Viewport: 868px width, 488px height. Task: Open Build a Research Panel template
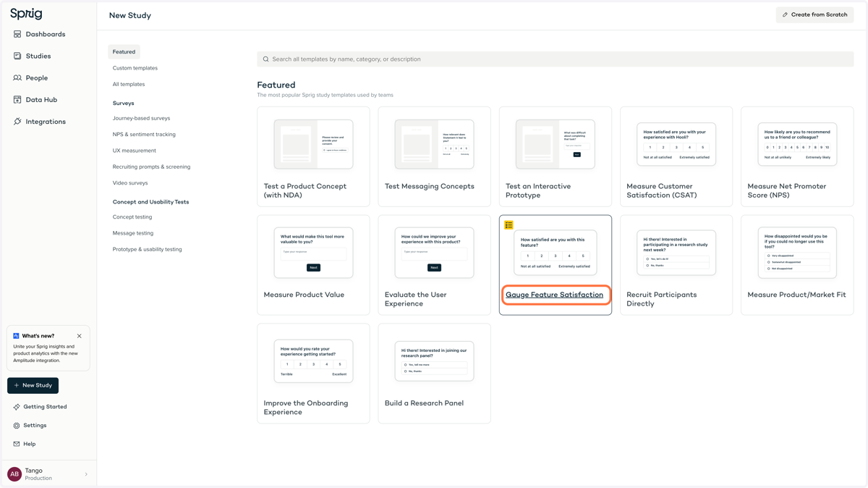[434, 374]
